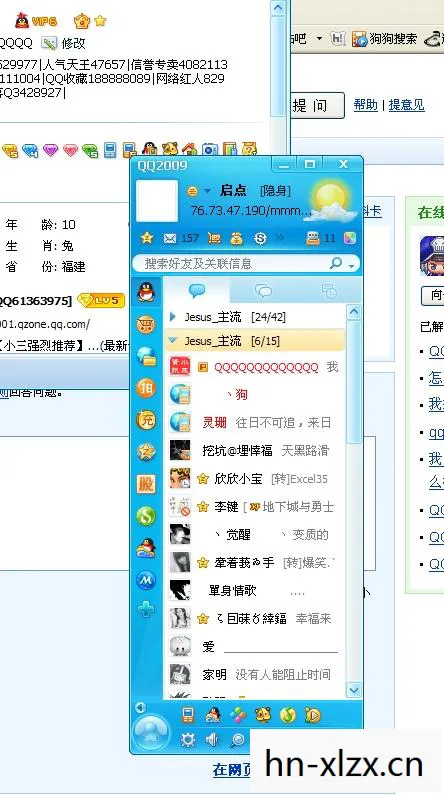The height and width of the screenshot is (795, 444).
Task: Switch to the group chats tab
Action: (263, 291)
